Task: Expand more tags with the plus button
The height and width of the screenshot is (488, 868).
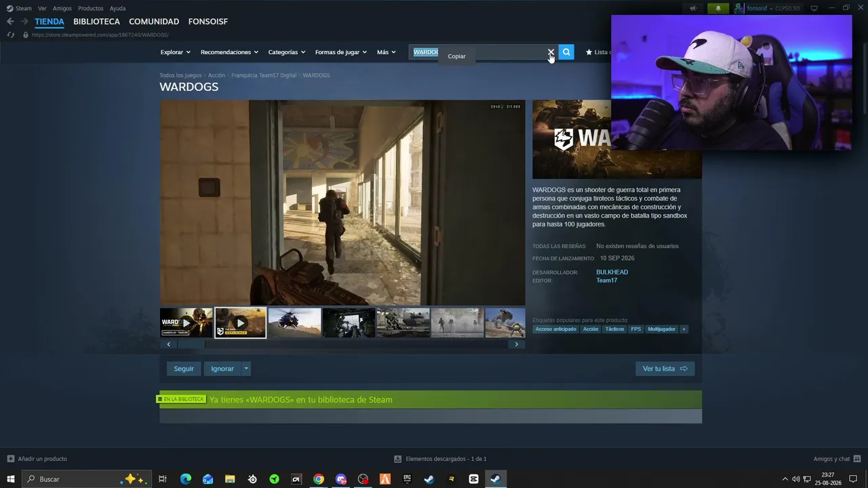Action: 684,329
